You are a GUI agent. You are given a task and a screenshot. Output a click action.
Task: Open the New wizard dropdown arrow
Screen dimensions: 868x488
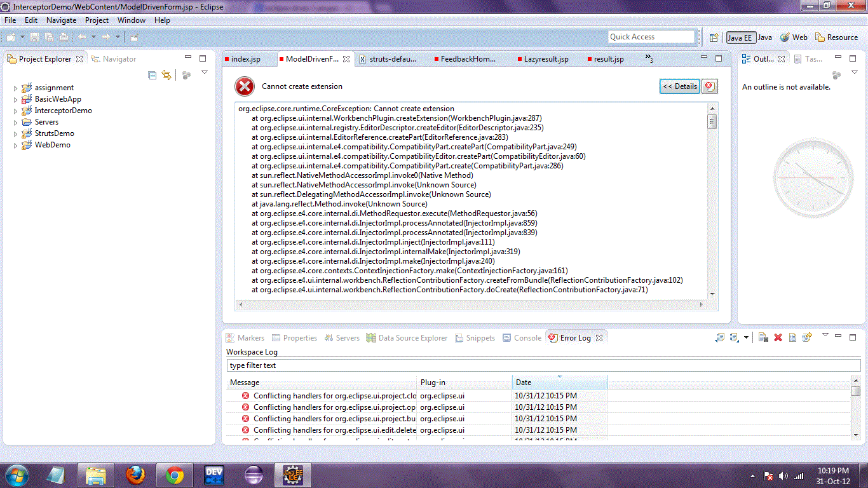tap(22, 37)
